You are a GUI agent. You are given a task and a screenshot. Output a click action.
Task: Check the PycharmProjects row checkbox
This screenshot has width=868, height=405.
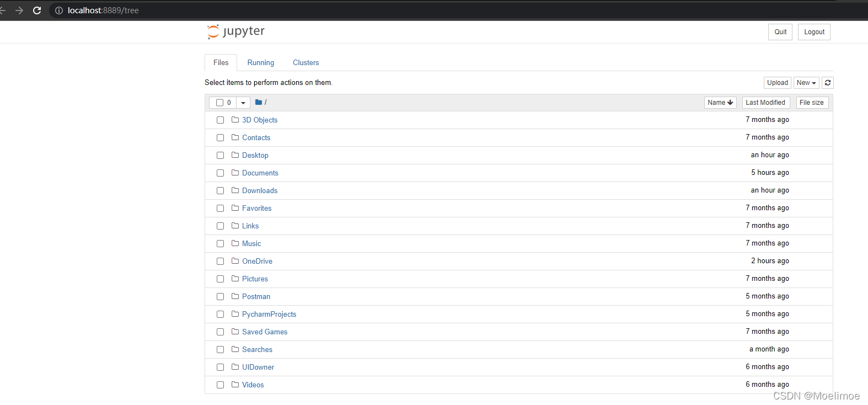220,315
